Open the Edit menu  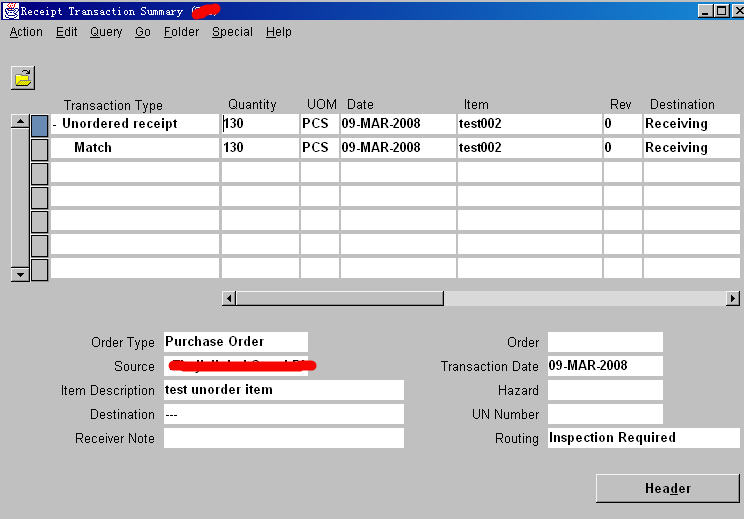click(66, 32)
